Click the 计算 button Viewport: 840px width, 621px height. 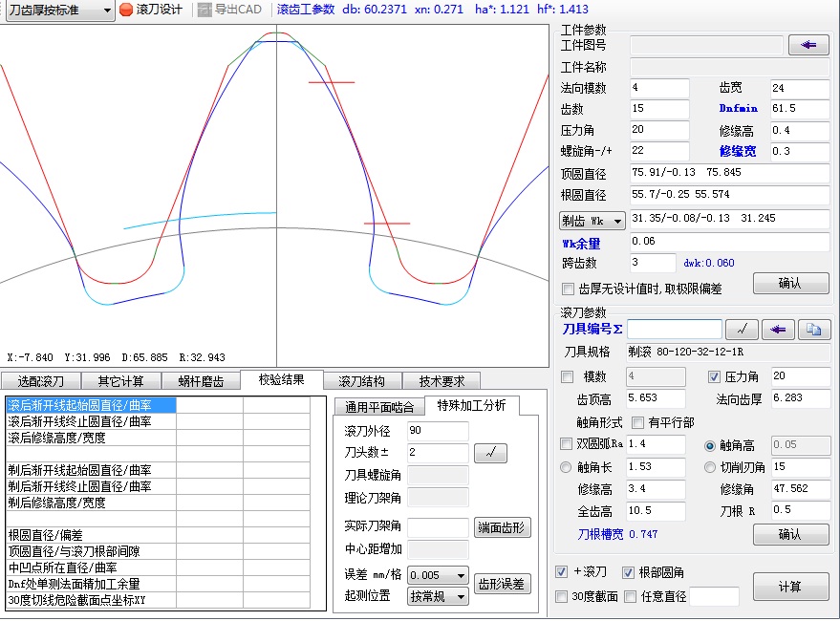point(789,587)
